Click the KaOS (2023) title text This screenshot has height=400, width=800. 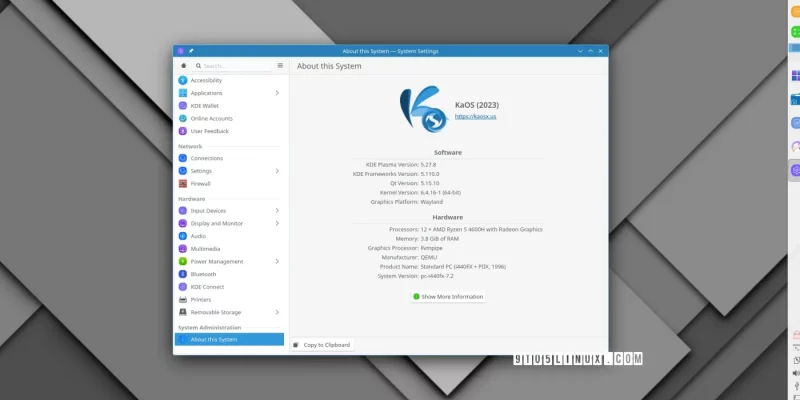tap(477, 105)
